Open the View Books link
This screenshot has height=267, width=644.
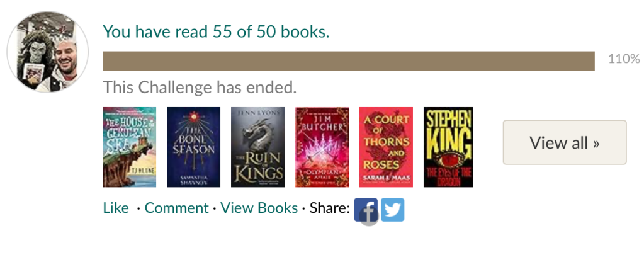coord(259,208)
